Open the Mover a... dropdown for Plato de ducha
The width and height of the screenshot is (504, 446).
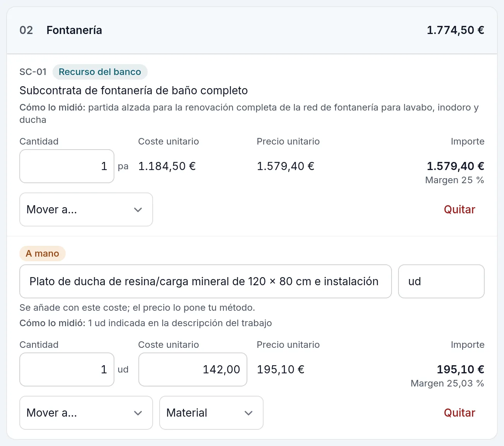[x=86, y=413]
